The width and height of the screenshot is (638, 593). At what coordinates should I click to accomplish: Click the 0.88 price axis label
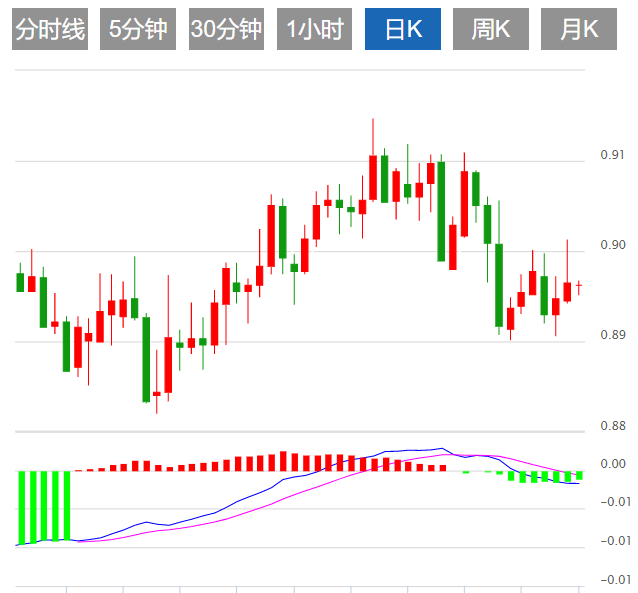point(613,426)
